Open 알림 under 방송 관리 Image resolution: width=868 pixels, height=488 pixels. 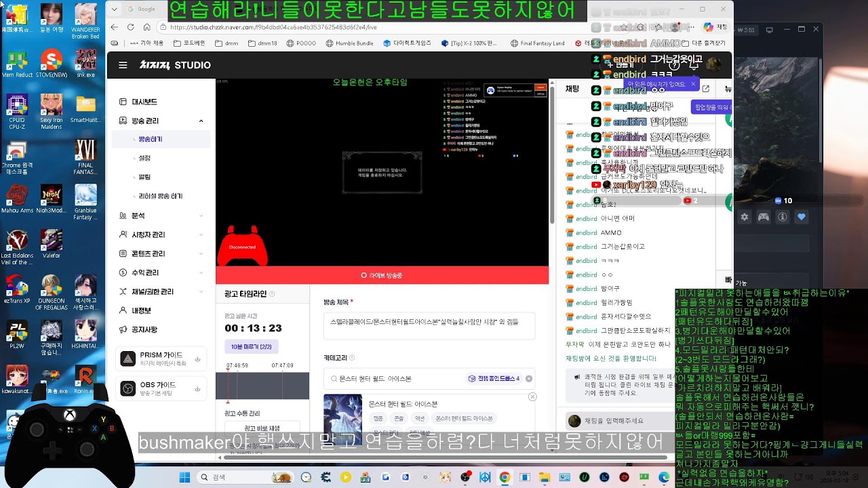pyautogui.click(x=144, y=177)
